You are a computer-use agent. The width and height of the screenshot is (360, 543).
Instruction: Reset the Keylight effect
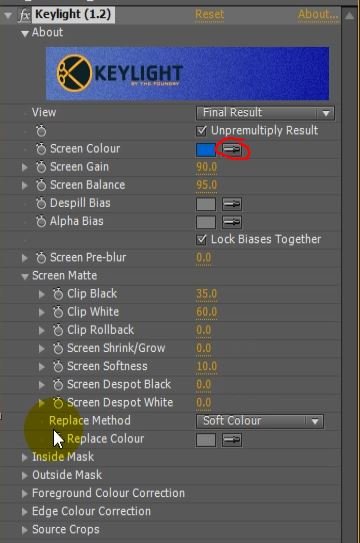coord(209,15)
